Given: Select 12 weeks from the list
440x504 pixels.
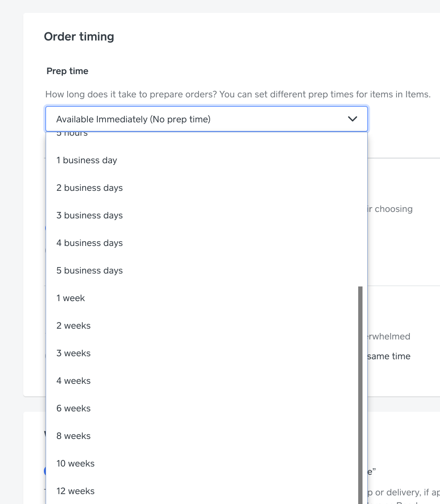Looking at the screenshot, I should (x=75, y=491).
